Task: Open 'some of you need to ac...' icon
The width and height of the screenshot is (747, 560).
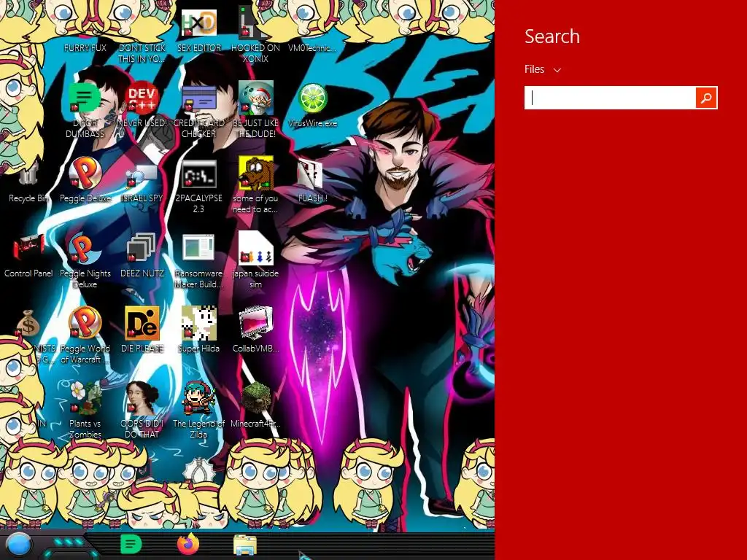Action: 256,174
